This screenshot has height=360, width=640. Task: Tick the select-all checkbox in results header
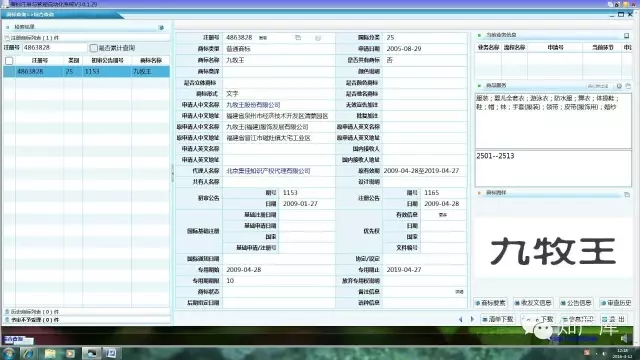pyautogui.click(x=9, y=61)
